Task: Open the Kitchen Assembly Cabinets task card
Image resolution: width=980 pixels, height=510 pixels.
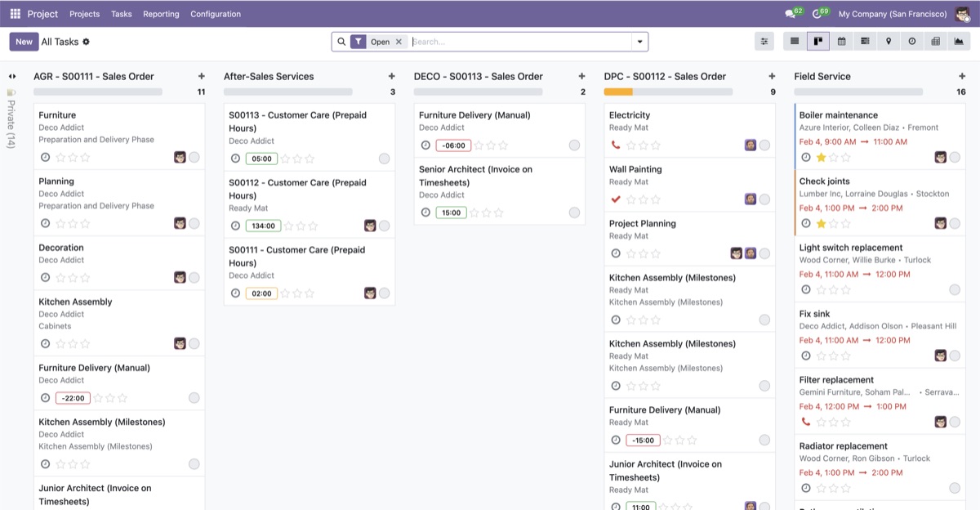Action: point(119,323)
